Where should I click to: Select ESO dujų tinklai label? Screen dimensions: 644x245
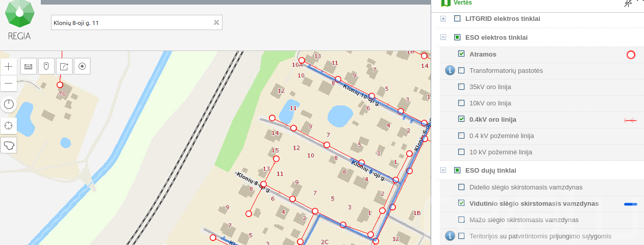[x=490, y=170]
